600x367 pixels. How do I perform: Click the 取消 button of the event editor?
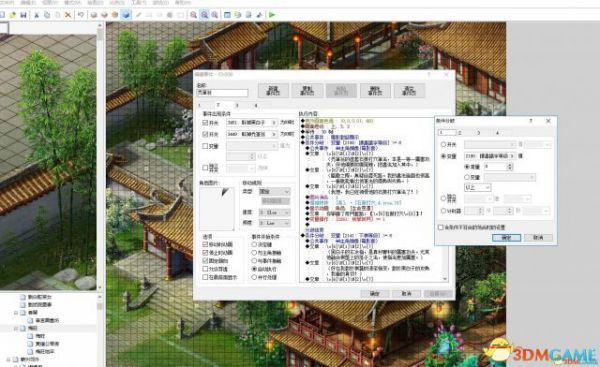pos(406,294)
